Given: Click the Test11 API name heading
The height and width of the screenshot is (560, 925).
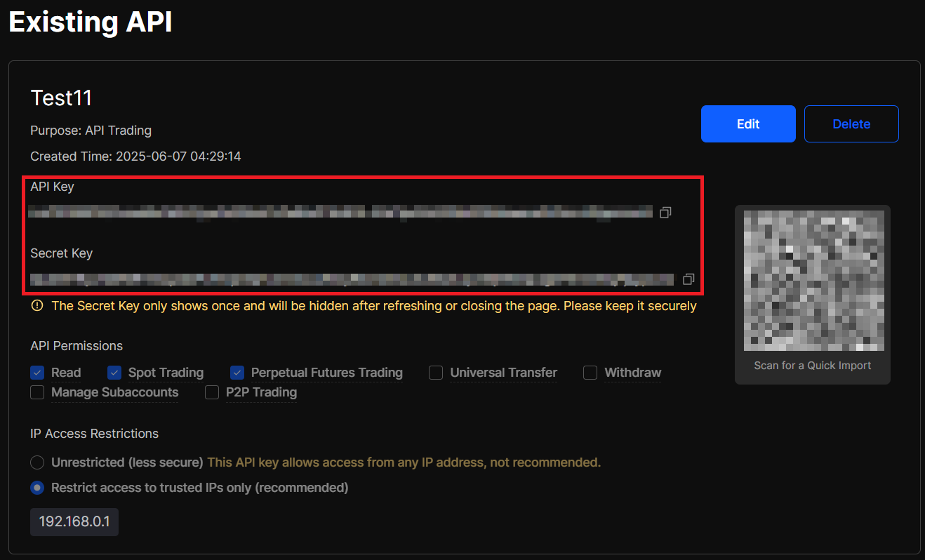Looking at the screenshot, I should tap(62, 98).
